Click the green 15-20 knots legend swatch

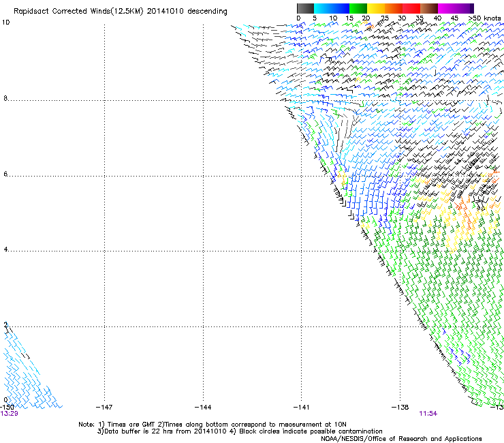point(358,8)
